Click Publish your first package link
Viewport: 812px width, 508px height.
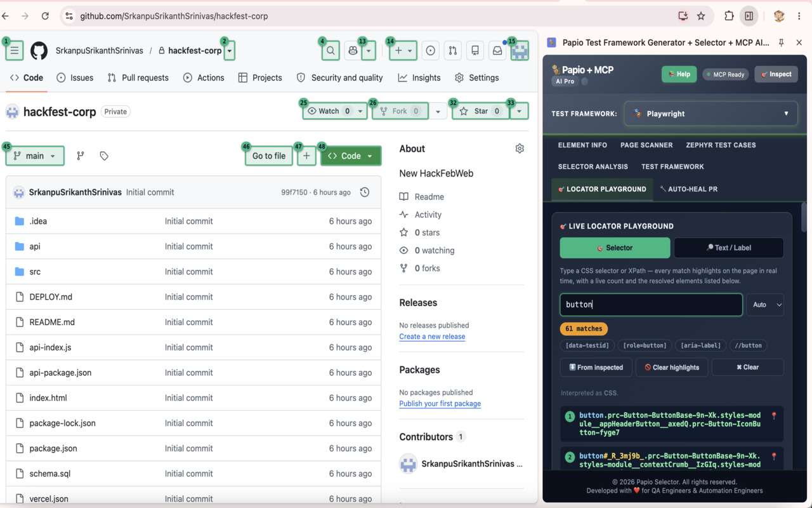click(440, 404)
